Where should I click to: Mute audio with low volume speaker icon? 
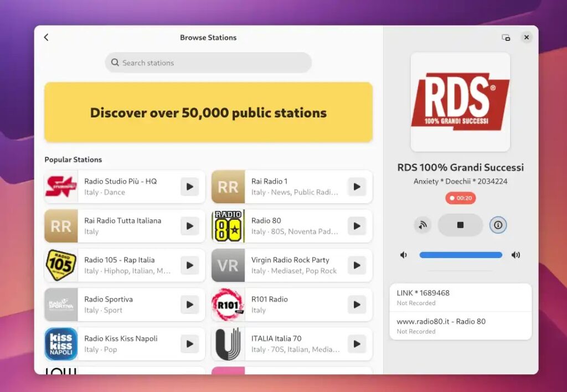(x=404, y=255)
